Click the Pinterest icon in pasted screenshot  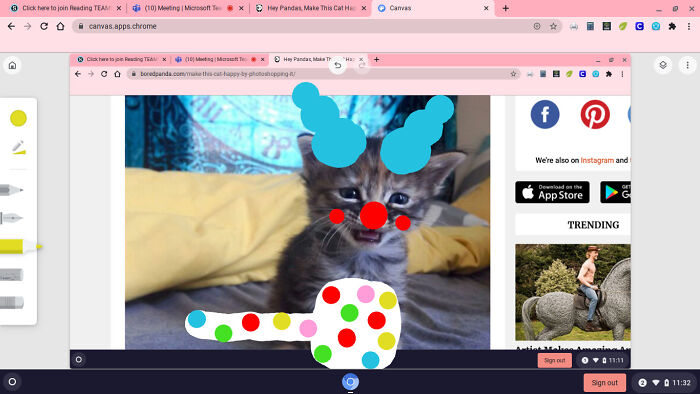(595, 114)
